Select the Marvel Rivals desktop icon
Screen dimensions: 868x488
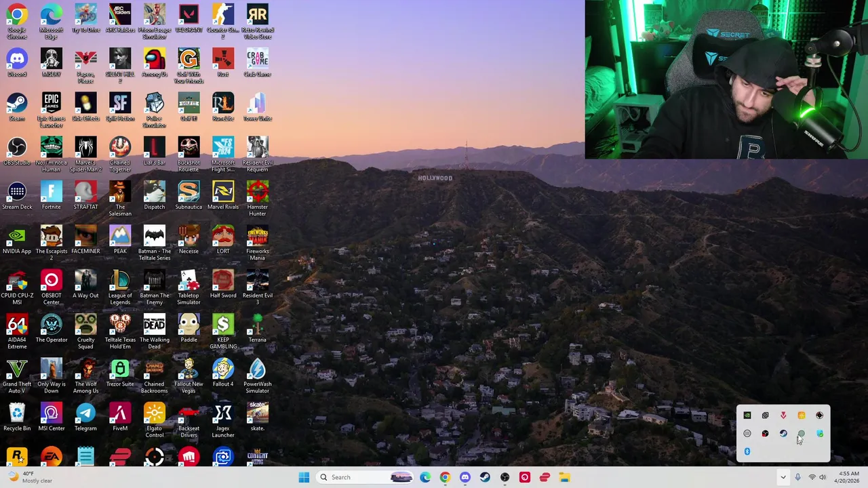(223, 195)
